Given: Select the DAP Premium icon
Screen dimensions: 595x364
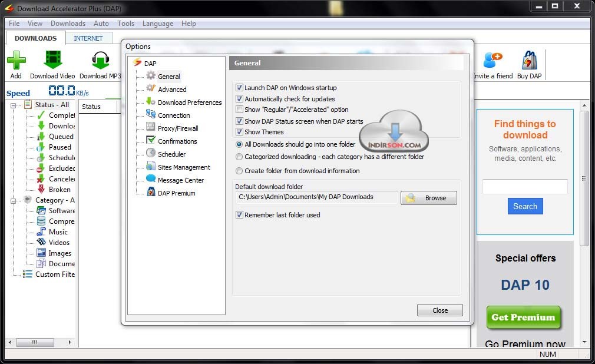Looking at the screenshot, I should pos(151,191).
